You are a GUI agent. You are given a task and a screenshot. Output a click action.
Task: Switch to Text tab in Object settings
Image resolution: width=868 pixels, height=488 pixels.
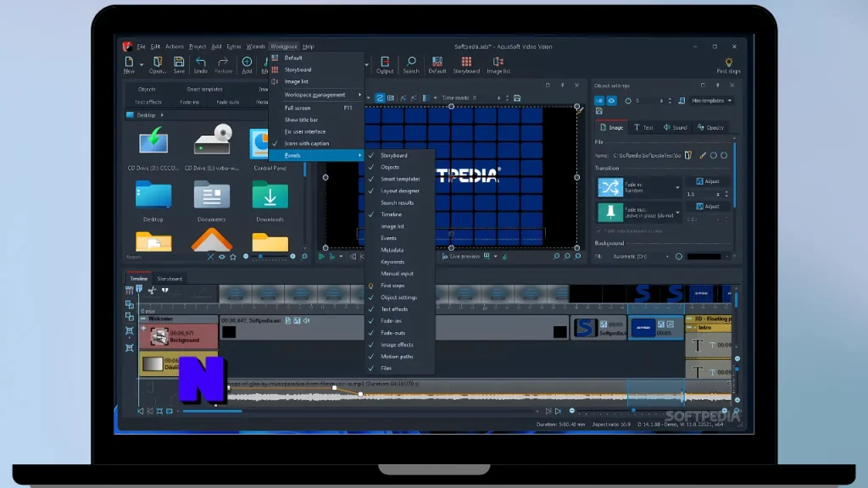(643, 127)
